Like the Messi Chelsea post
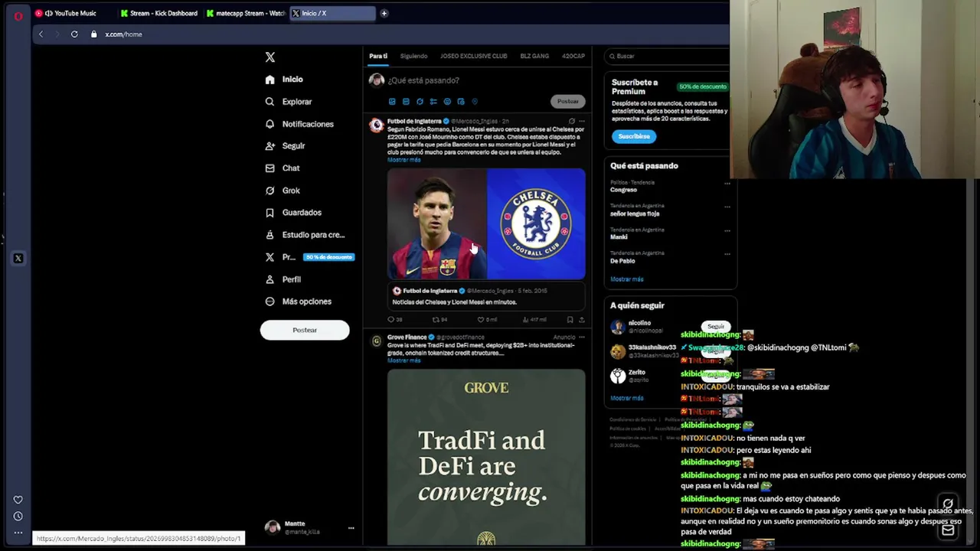Screen dimensions: 980x551 point(487,320)
